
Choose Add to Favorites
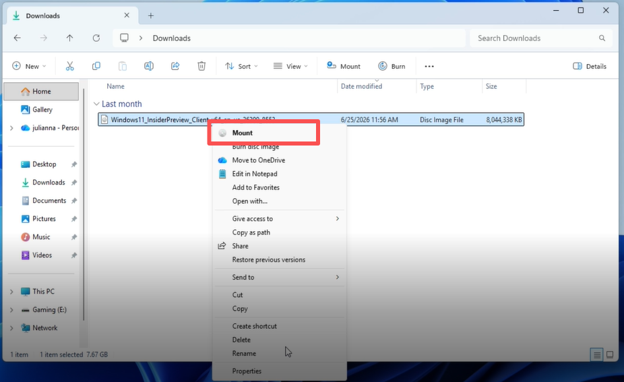click(x=279, y=187)
